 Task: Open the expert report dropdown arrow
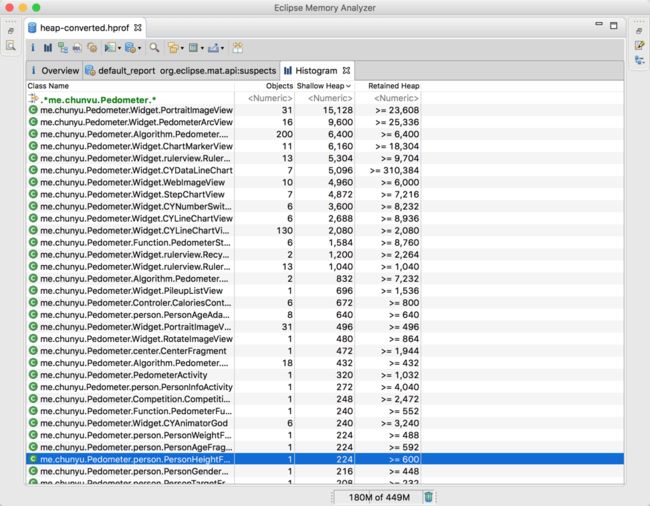pos(119,48)
